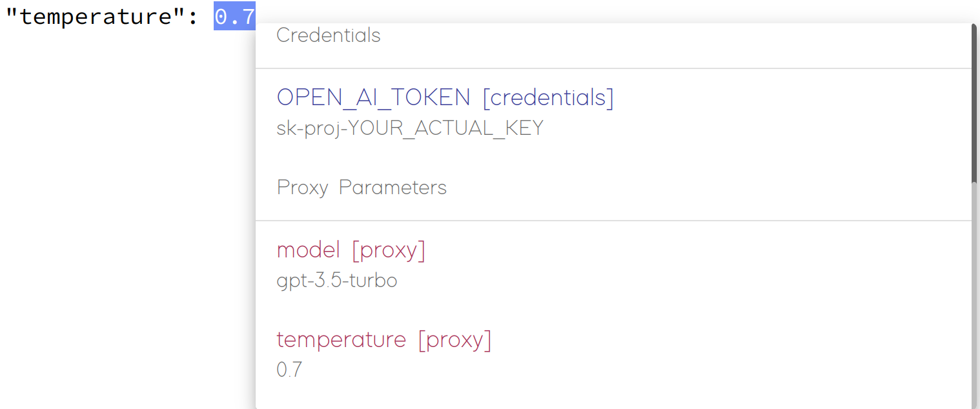Click the colon after the temperature key
The image size is (980, 409).
[193, 17]
